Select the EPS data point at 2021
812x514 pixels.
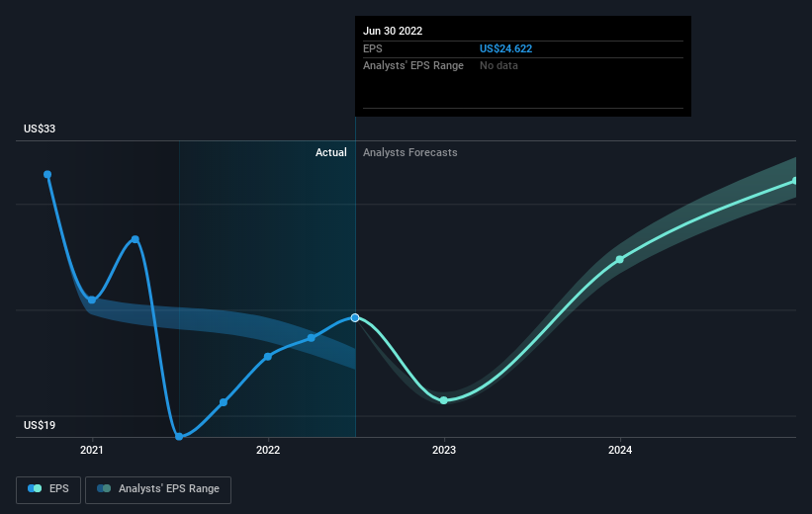click(x=92, y=300)
